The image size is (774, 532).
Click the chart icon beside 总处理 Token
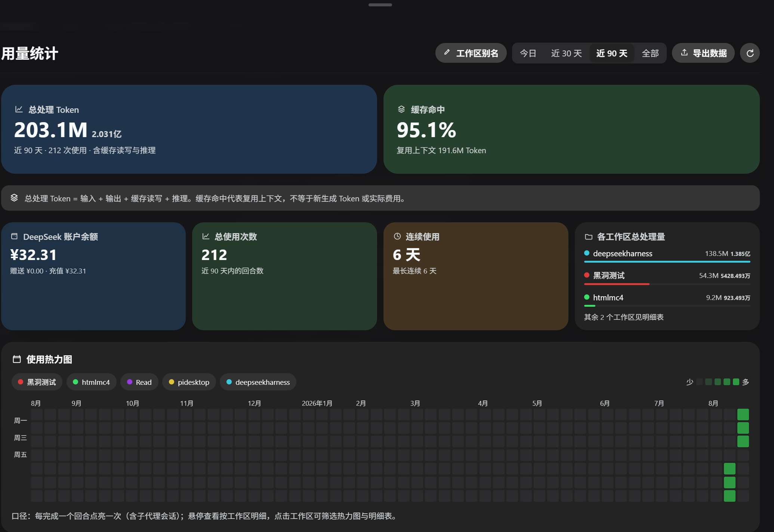19,109
